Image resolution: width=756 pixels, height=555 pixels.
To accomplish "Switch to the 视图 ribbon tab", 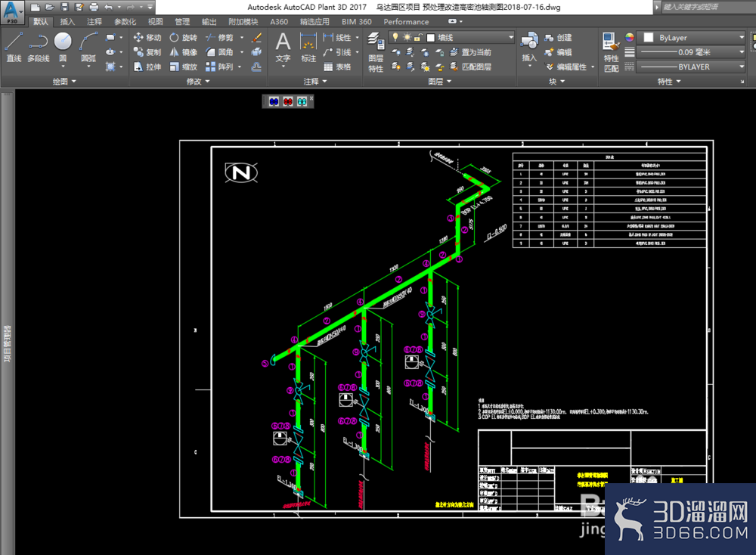I will [x=155, y=22].
